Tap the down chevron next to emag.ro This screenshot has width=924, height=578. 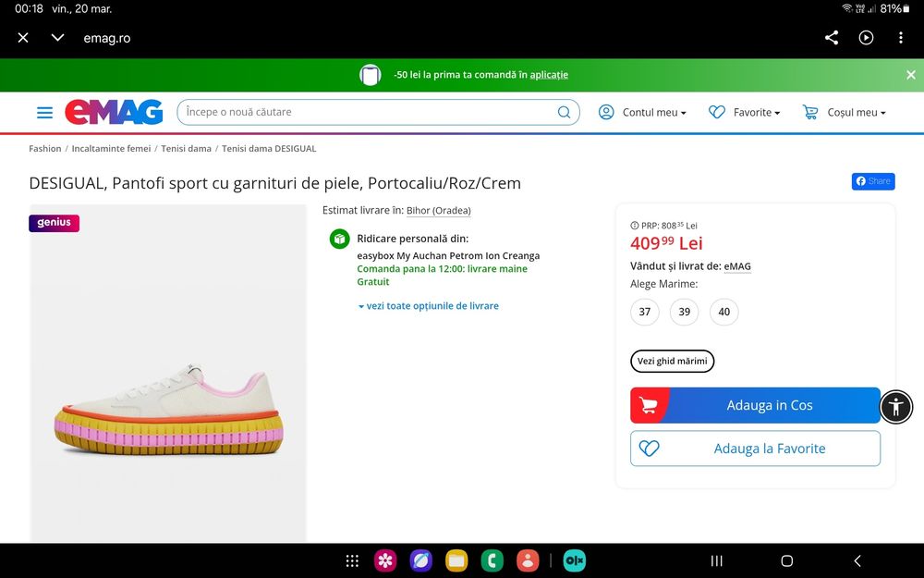57,38
